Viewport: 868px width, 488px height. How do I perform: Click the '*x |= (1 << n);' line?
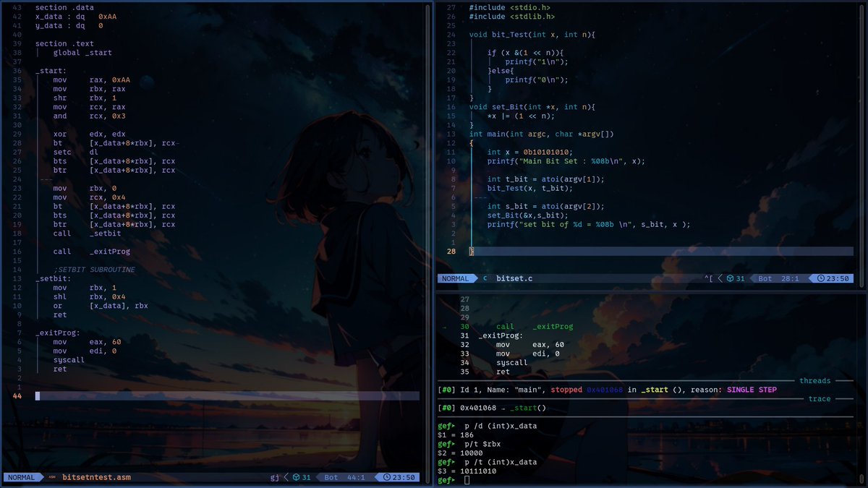click(x=521, y=116)
